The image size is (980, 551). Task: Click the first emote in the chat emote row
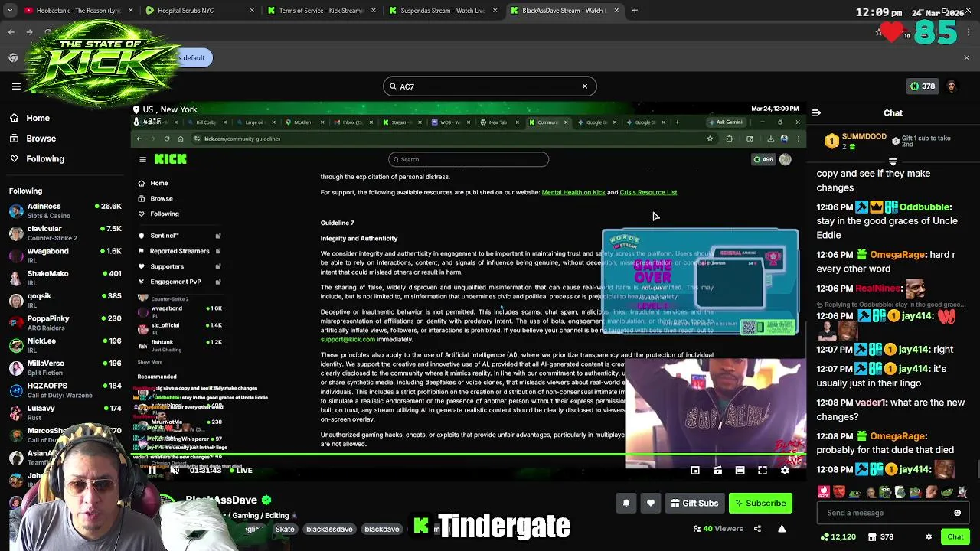(824, 492)
